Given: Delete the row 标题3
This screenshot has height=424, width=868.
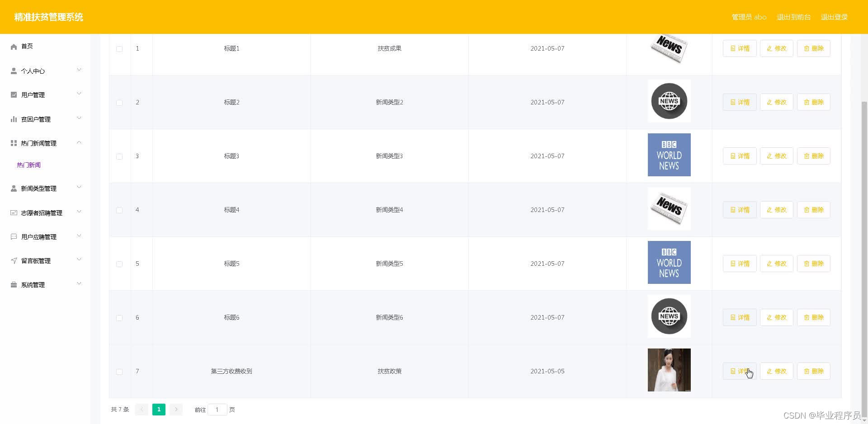Looking at the screenshot, I should click(x=813, y=156).
